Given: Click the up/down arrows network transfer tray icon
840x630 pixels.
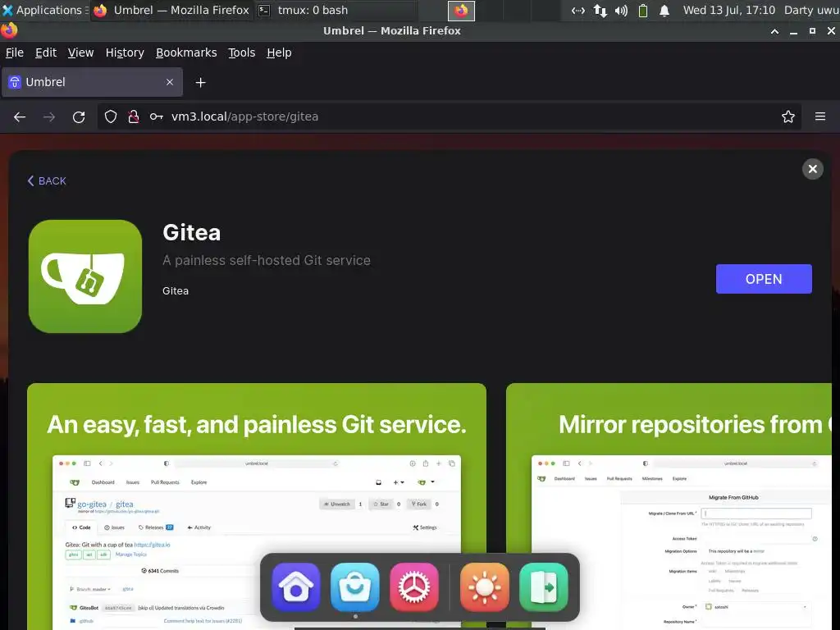Looking at the screenshot, I should [x=600, y=11].
